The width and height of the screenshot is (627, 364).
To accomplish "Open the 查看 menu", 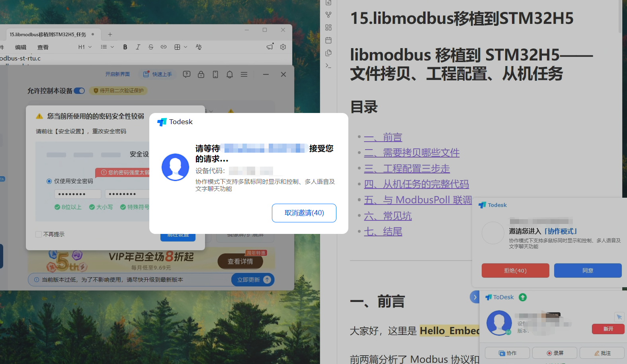I will 43,47.
